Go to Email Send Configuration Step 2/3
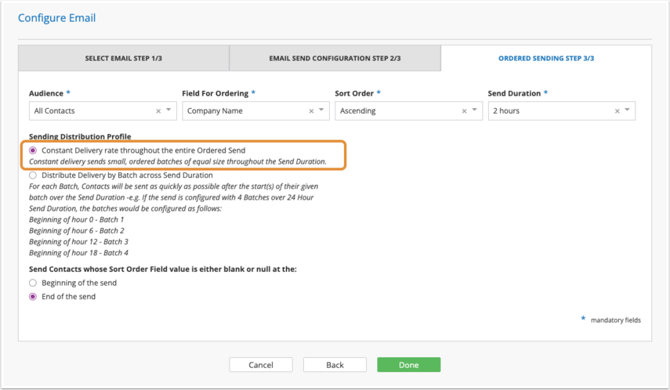670x390 pixels. point(335,58)
